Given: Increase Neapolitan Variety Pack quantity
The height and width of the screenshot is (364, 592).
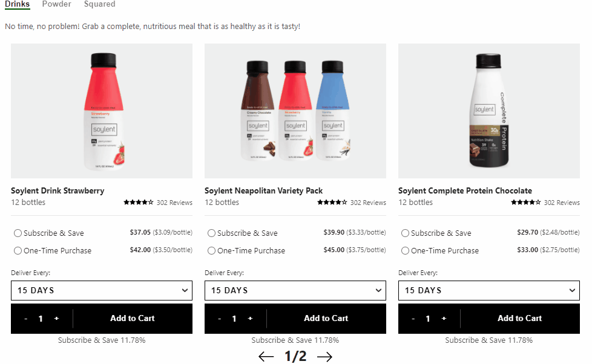Looking at the screenshot, I should pyautogui.click(x=250, y=319).
